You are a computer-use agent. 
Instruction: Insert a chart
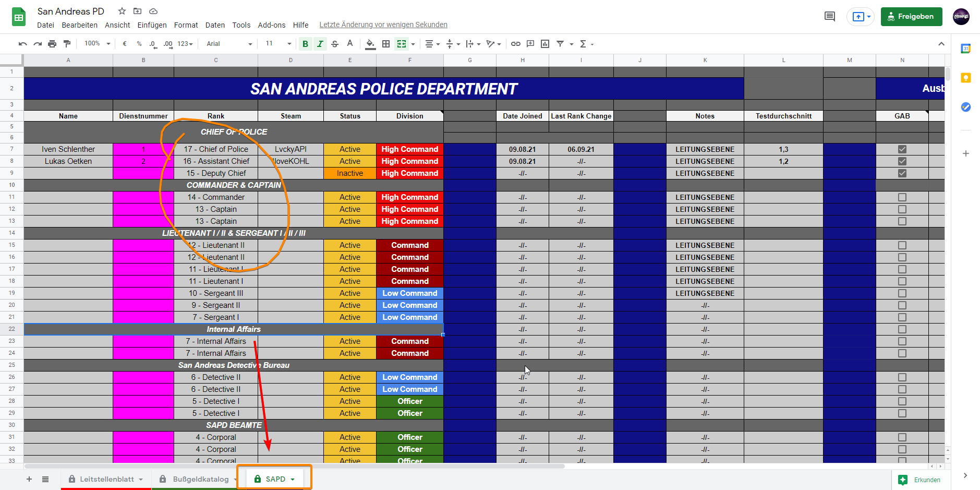click(x=545, y=44)
